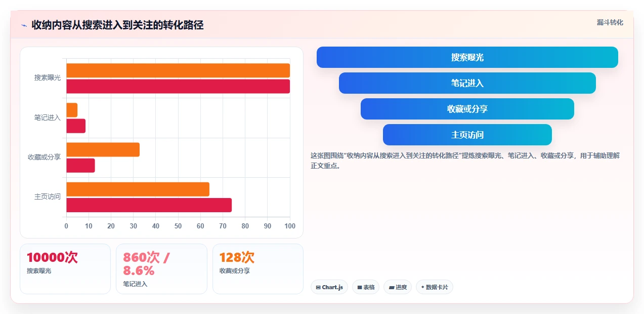644x314 pixels.
Task: Click the 收藏或分享 y-axis label
Action: click(45, 157)
